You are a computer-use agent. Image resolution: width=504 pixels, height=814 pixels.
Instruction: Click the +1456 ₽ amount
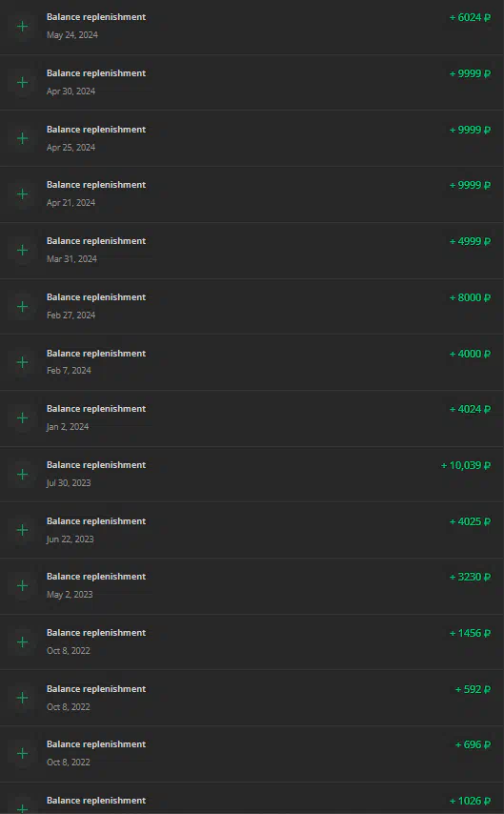point(470,633)
